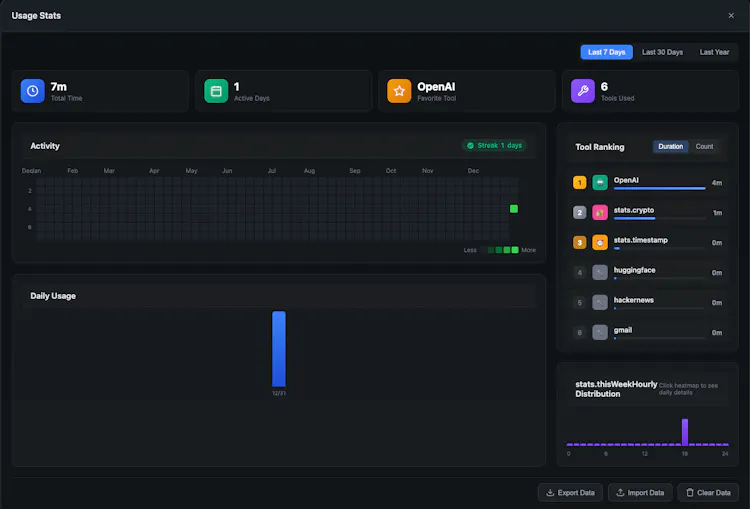Viewport: 750px width, 509px height.
Task: Click the Export Data button
Action: pos(570,492)
